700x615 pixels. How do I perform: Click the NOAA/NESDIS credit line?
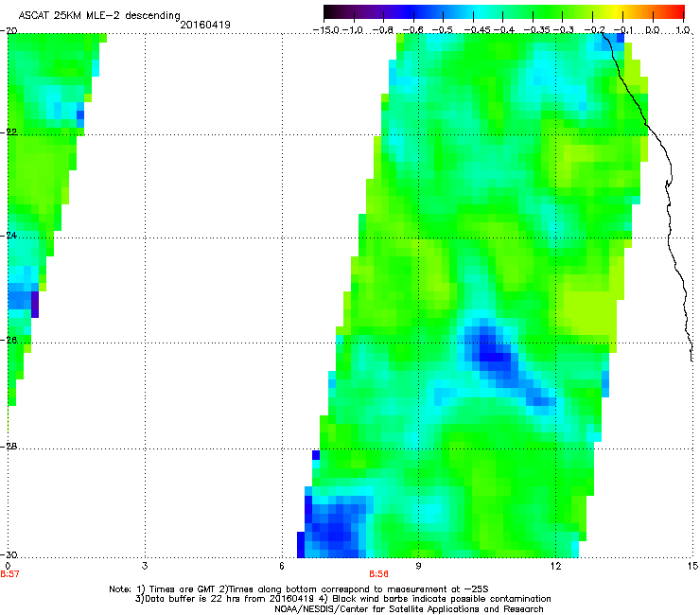409,609
